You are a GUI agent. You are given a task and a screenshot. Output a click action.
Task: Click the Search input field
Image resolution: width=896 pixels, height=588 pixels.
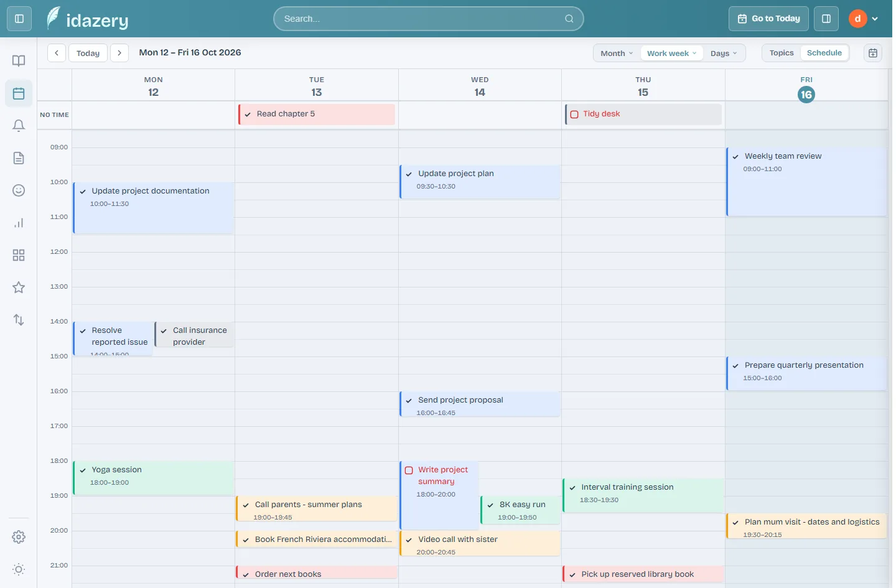point(429,19)
